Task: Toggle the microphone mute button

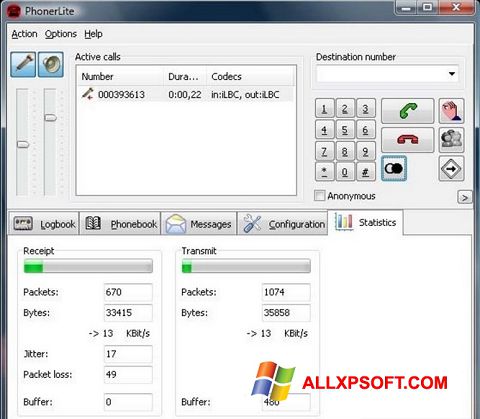Action: [x=23, y=65]
